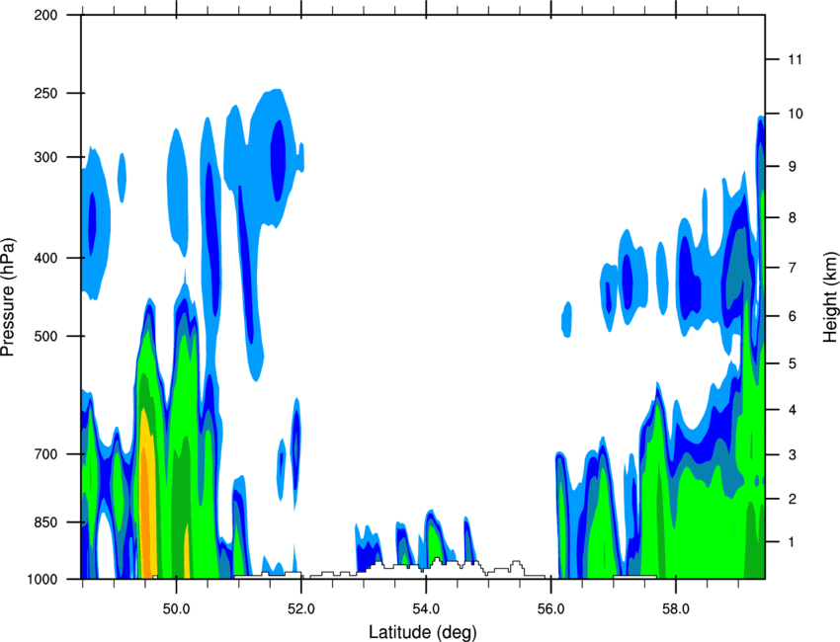Screen dimensions: 840x642
Task: Pick the 7 km height label
Action: point(792,268)
